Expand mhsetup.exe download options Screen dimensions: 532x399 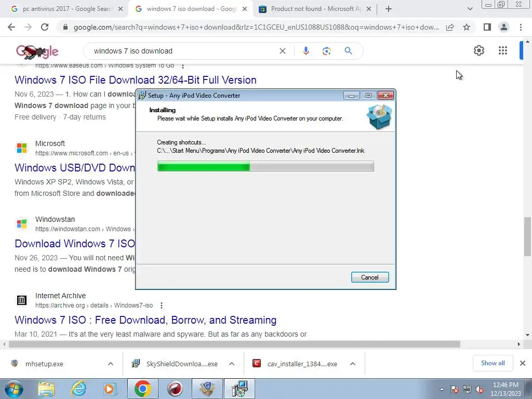(110, 364)
